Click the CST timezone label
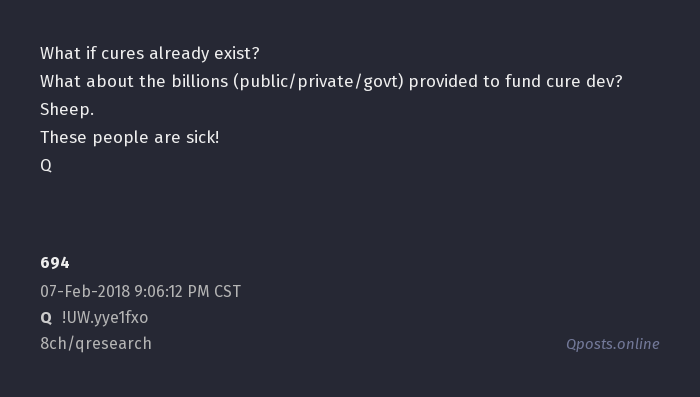This screenshot has width=700, height=397. tap(227, 292)
